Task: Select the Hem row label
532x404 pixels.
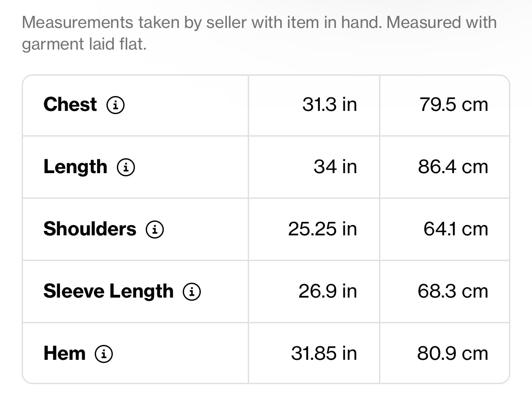Action: coord(65,353)
